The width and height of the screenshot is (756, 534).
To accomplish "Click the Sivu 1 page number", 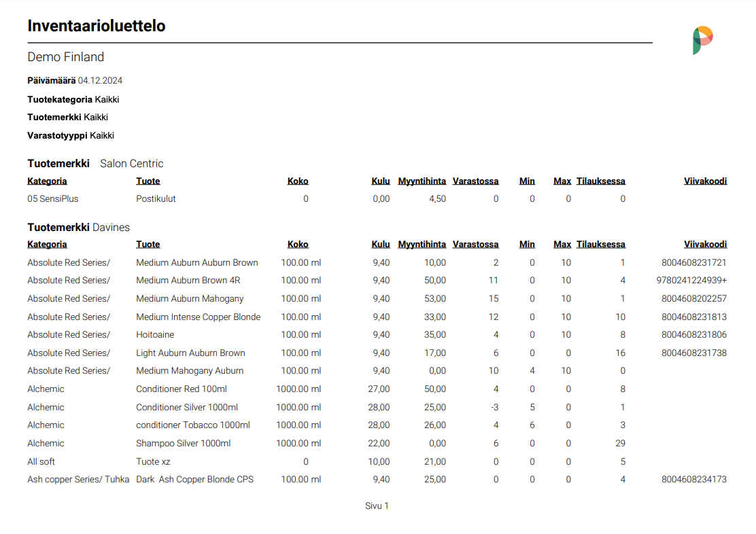I will 377,506.
